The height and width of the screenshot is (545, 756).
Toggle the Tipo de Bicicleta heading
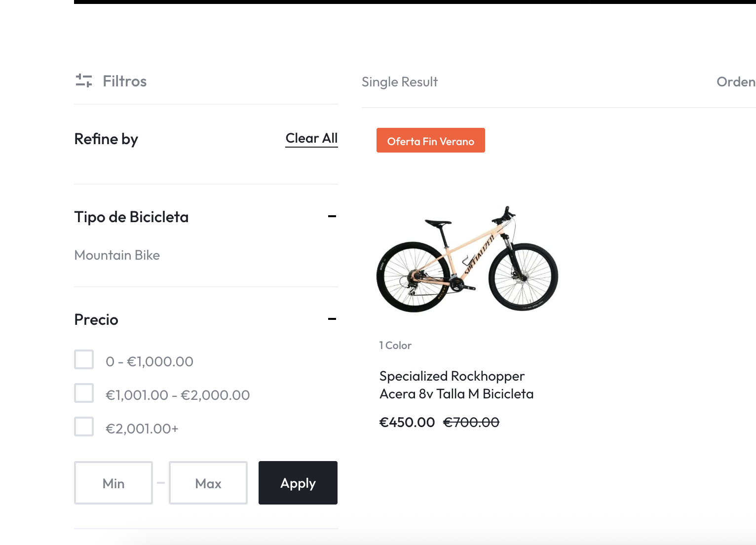click(x=131, y=217)
